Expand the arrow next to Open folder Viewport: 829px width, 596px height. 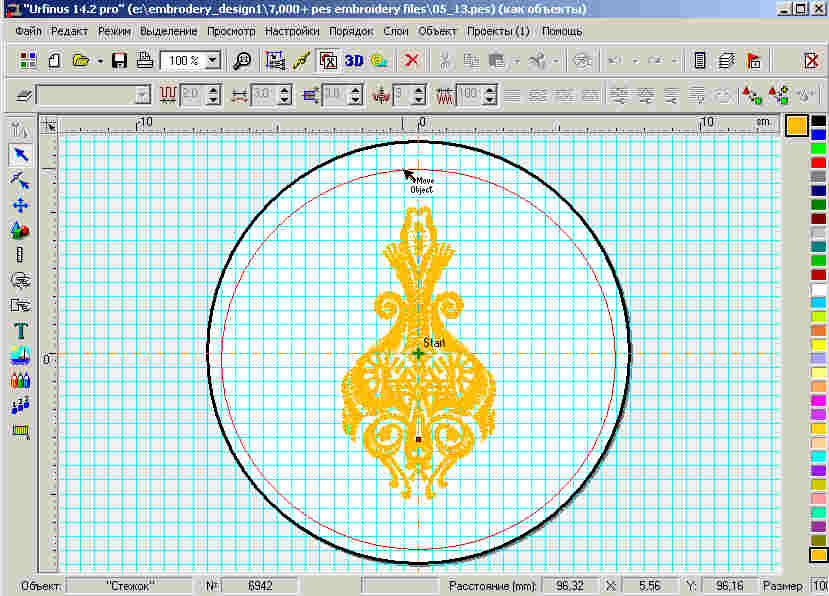coord(100,61)
